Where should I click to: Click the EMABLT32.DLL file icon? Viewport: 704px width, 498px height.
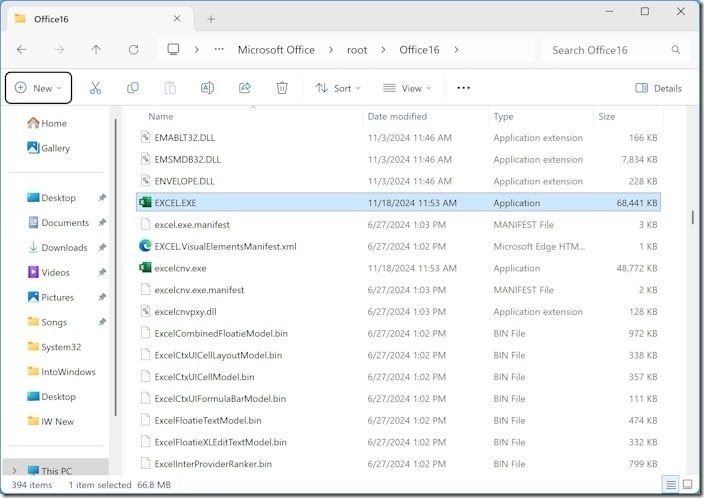[x=145, y=137]
